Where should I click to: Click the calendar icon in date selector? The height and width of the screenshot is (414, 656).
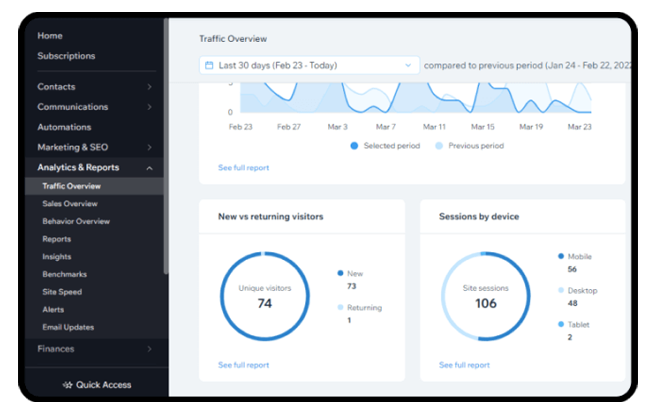pos(209,65)
